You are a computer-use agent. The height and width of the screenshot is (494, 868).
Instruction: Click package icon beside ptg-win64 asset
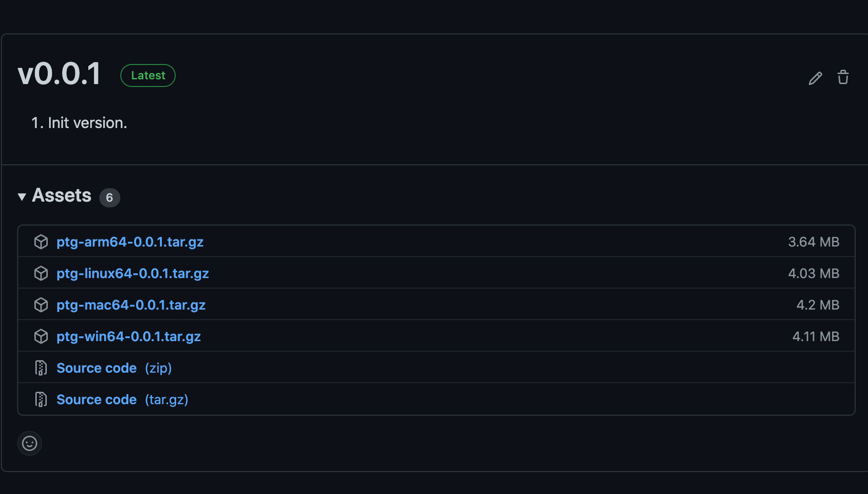(41, 336)
